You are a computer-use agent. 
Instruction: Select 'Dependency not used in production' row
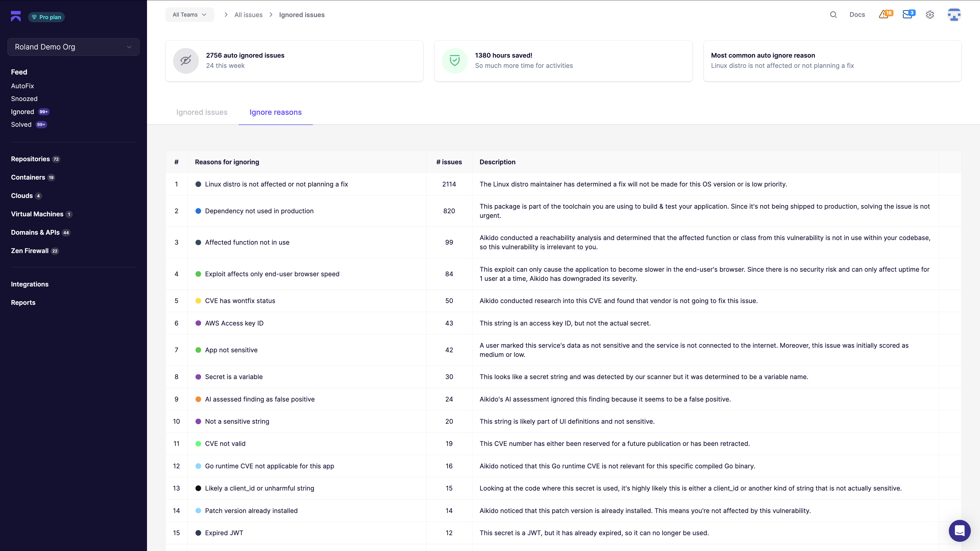[563, 211]
